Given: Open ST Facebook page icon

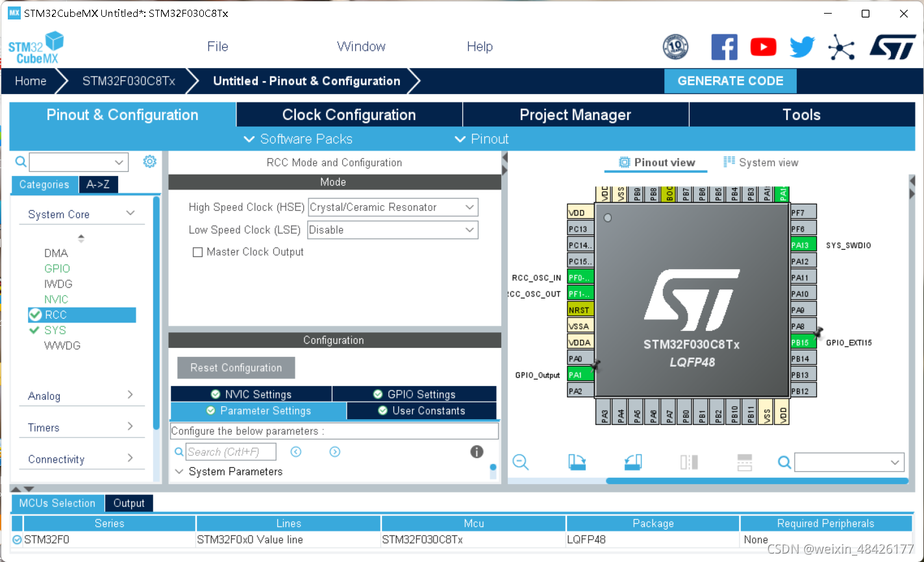Looking at the screenshot, I should pyautogui.click(x=724, y=47).
